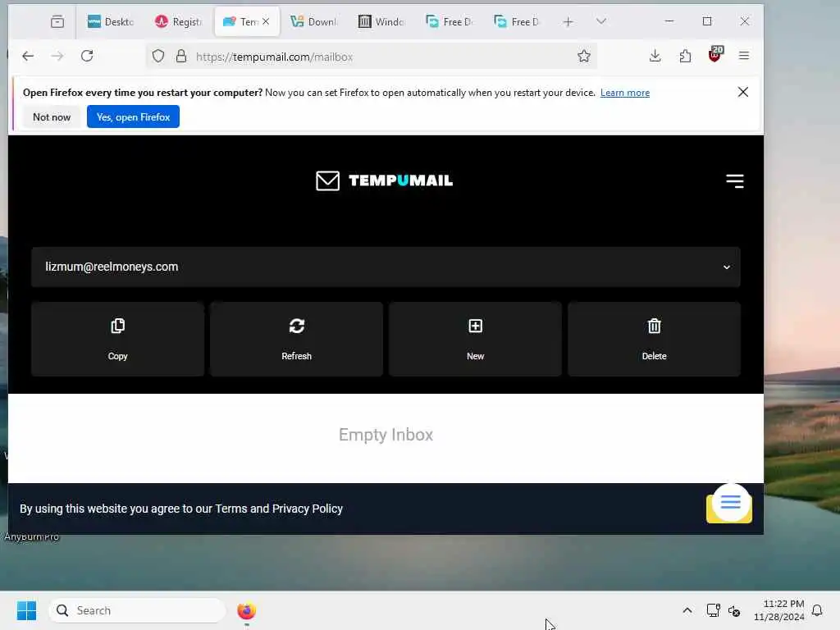Open the TempUMail hamburger menu

[734, 181]
